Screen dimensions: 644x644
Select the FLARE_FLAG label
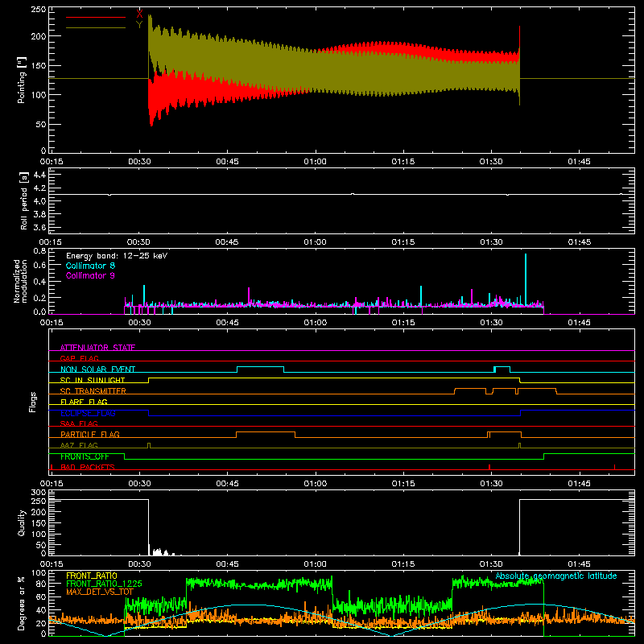84,402
